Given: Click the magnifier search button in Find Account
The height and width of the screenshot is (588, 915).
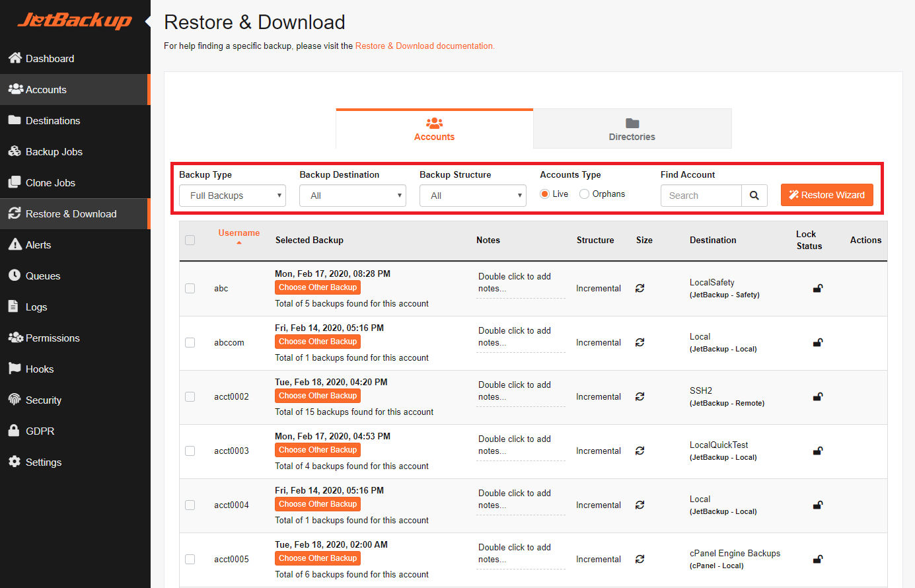Looking at the screenshot, I should tap(754, 196).
